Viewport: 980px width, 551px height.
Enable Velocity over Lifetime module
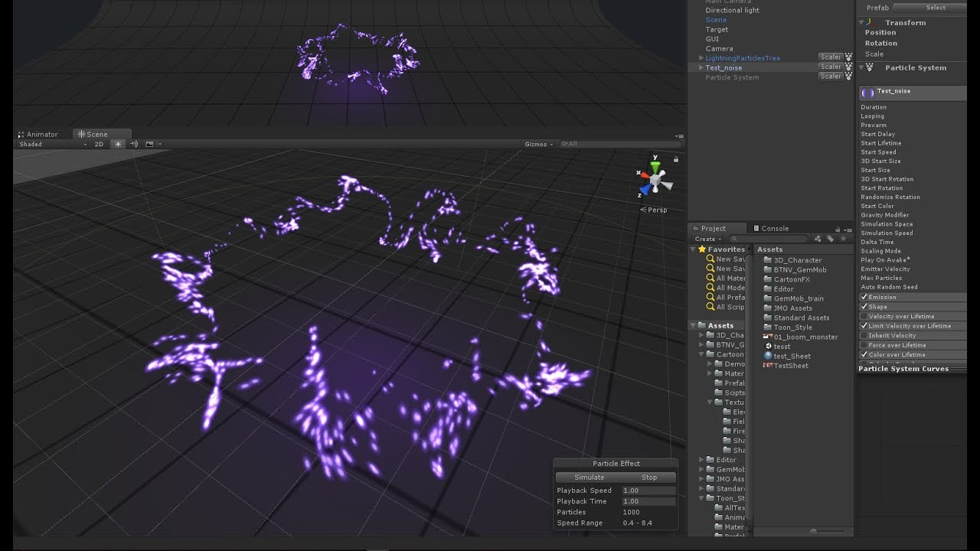point(864,316)
